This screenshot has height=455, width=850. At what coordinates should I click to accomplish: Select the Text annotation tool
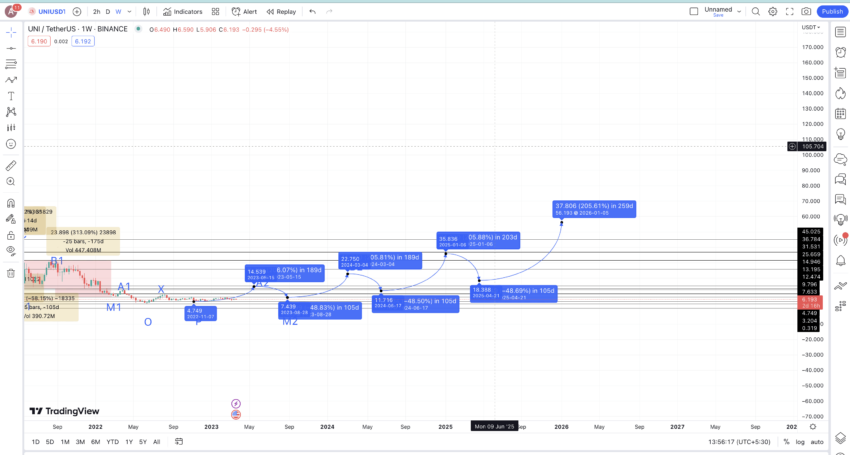pyautogui.click(x=10, y=96)
